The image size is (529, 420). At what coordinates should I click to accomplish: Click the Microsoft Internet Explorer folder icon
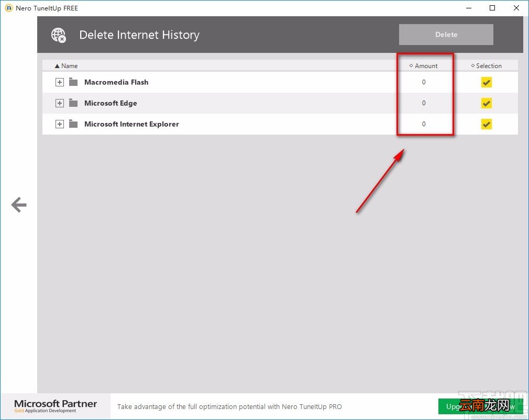click(73, 124)
